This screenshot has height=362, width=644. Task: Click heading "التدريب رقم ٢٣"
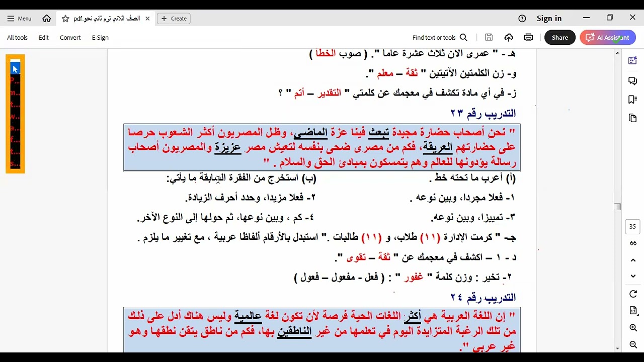[x=483, y=113]
